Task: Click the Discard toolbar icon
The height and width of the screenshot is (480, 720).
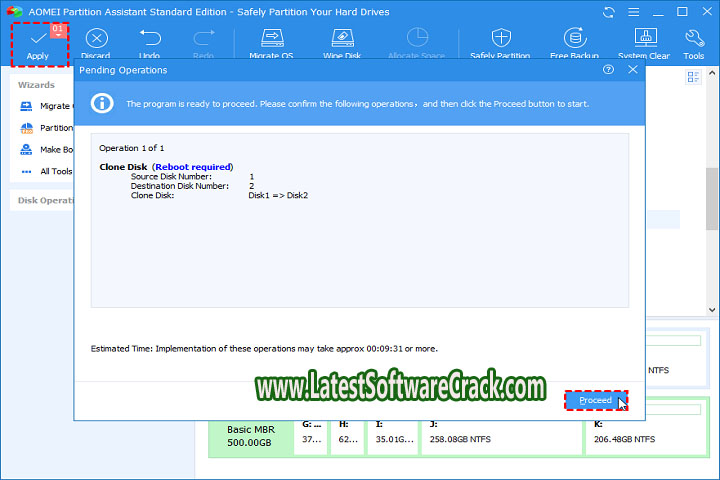Action: point(96,39)
